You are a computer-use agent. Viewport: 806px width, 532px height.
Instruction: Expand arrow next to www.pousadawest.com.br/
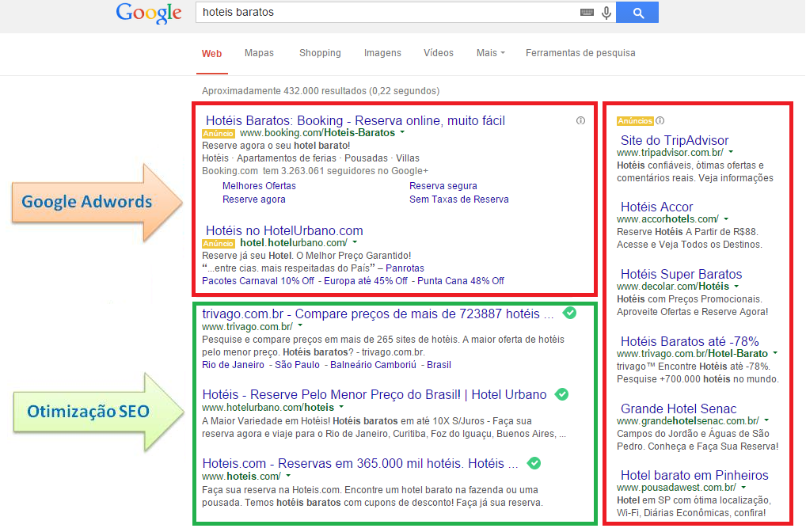click(743, 488)
